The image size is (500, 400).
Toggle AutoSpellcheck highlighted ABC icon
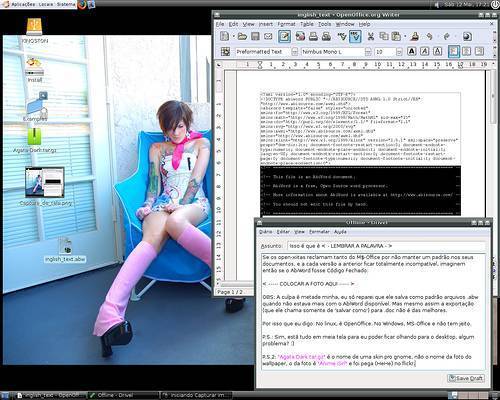(355, 36)
